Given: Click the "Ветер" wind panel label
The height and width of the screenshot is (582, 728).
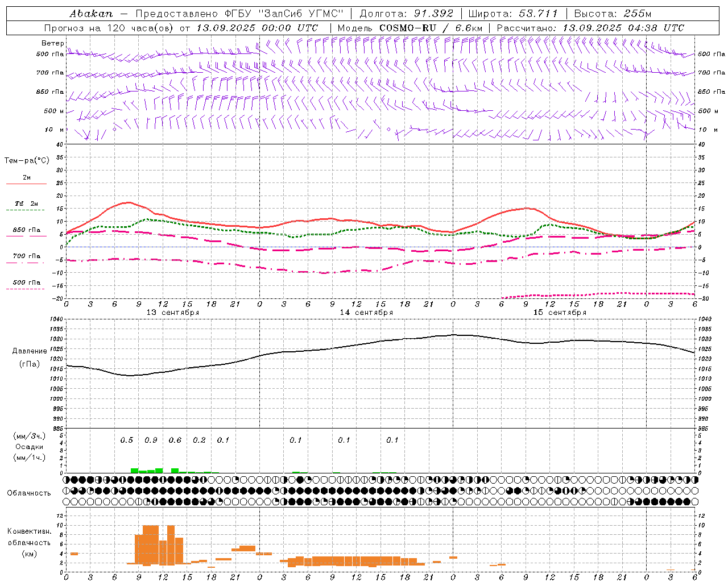Looking at the screenshot, I should (52, 43).
